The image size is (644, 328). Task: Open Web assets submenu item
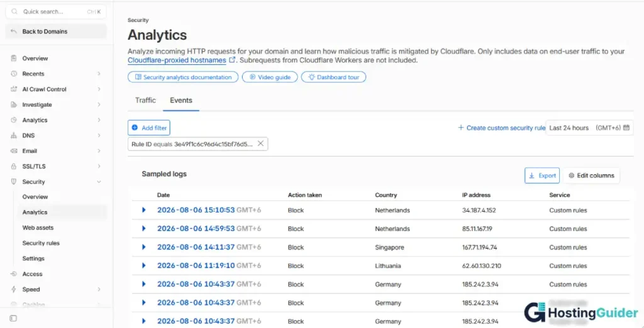tap(38, 227)
